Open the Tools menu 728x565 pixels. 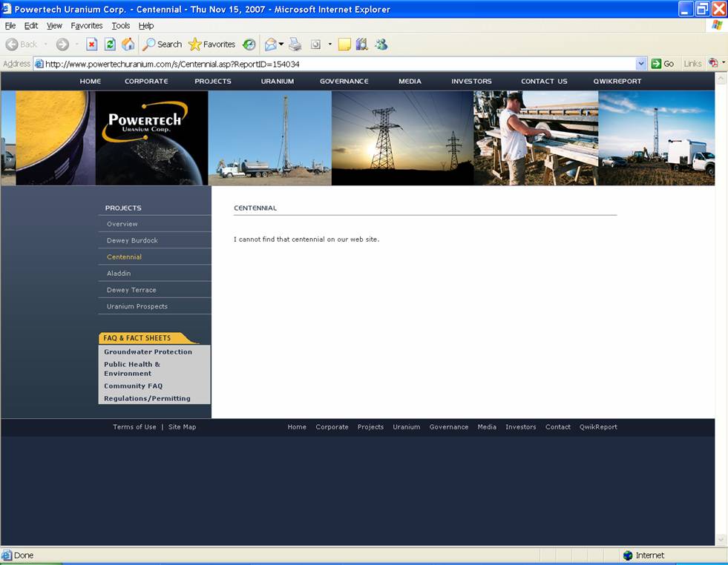tap(121, 26)
